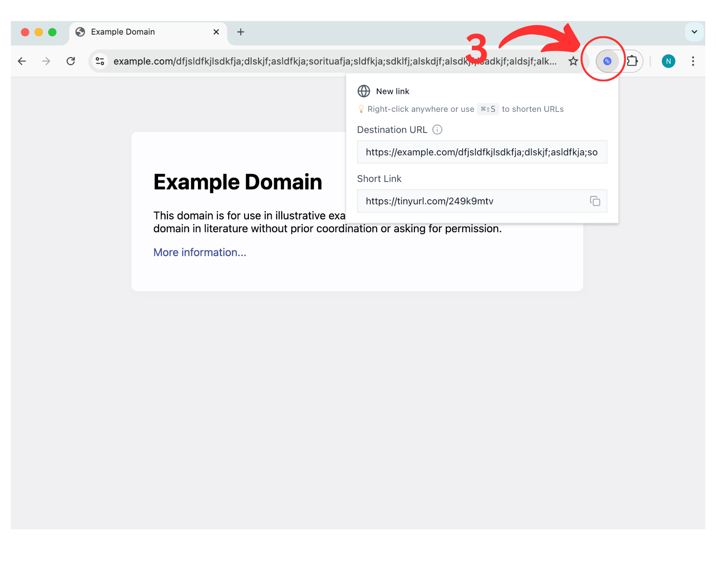
Task: Open a new browser tab
Action: [x=241, y=32]
